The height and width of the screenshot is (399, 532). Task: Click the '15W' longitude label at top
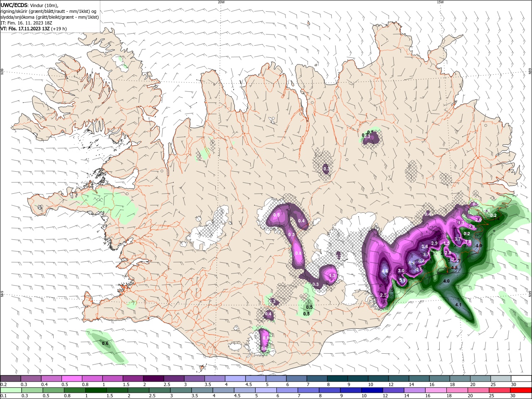[x=440, y=2]
